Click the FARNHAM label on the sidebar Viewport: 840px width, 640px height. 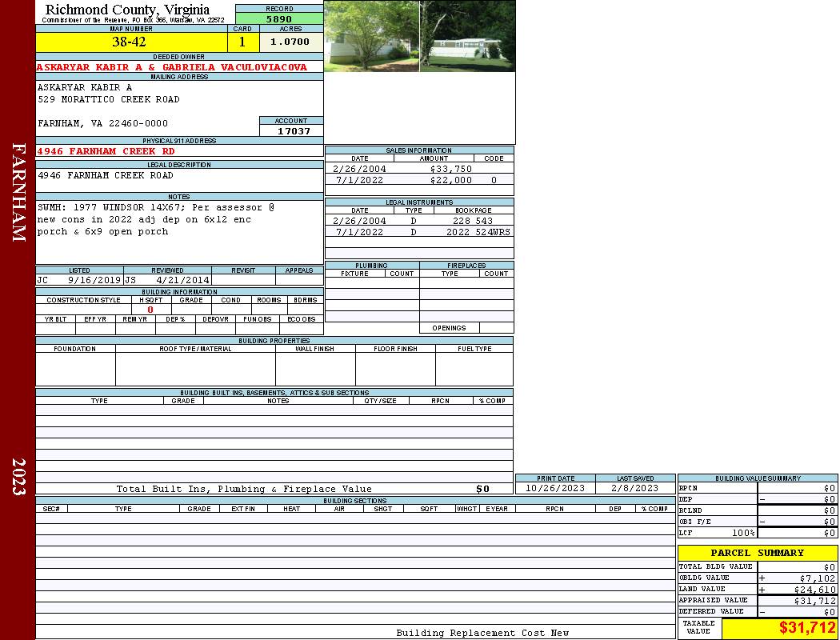[x=18, y=192]
